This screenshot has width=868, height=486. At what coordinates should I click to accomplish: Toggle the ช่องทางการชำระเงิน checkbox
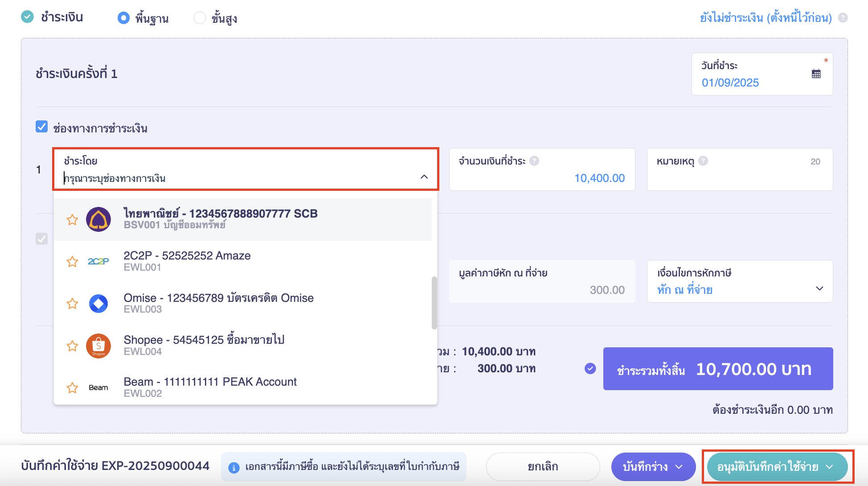42,127
